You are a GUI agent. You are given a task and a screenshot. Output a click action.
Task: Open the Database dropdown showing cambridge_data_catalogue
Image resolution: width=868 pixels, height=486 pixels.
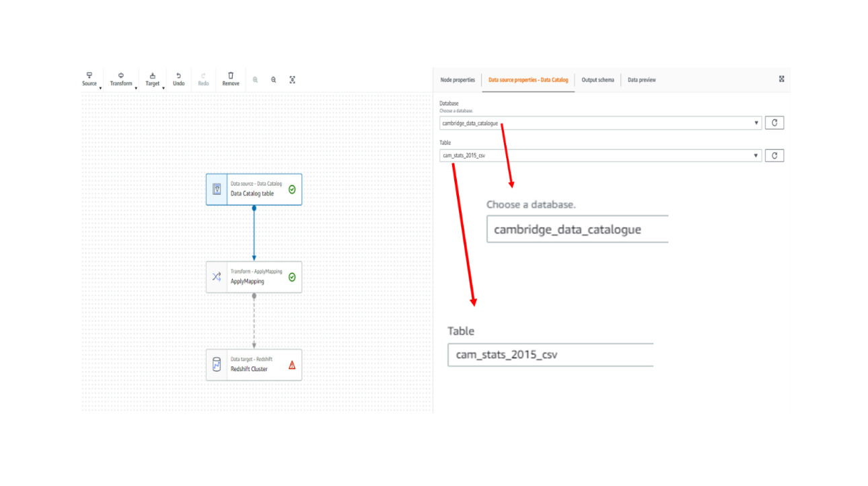pyautogui.click(x=600, y=123)
